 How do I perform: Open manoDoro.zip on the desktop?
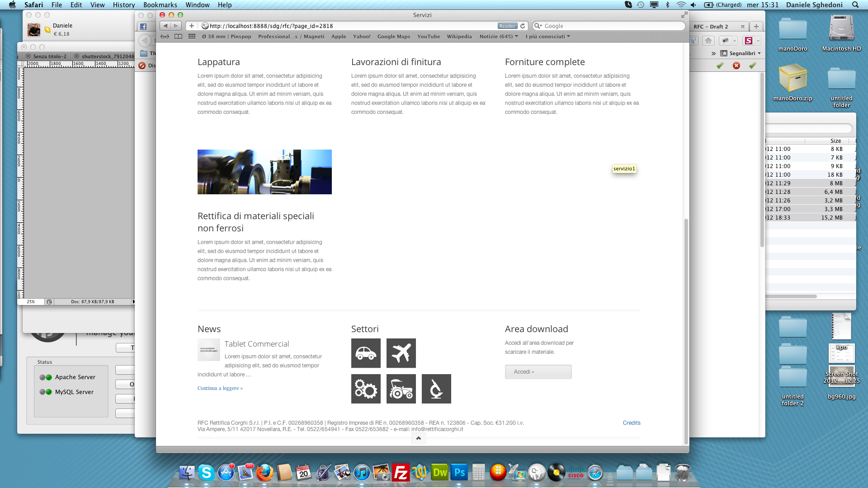pos(793,83)
